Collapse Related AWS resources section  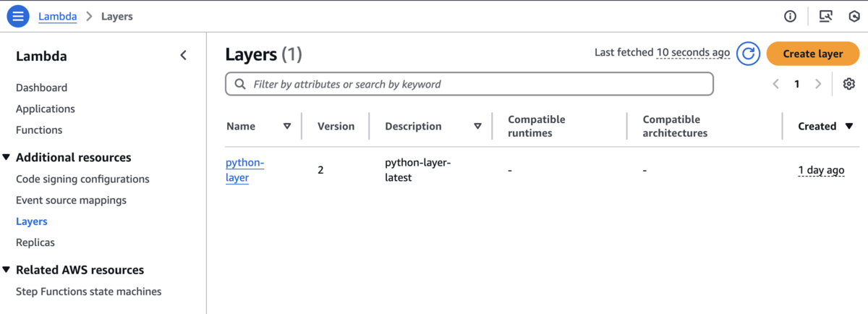(x=7, y=270)
